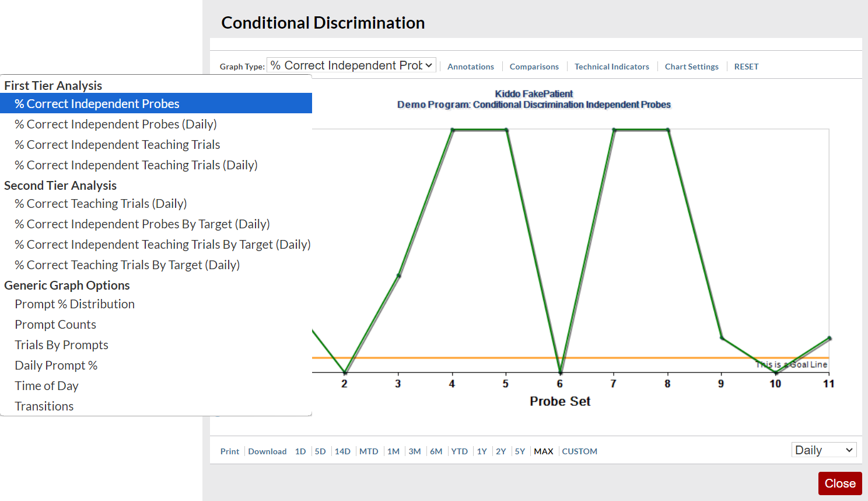Viewport: 868px width, 501px height.
Task: Open the Graph Type dropdown
Action: tap(351, 65)
